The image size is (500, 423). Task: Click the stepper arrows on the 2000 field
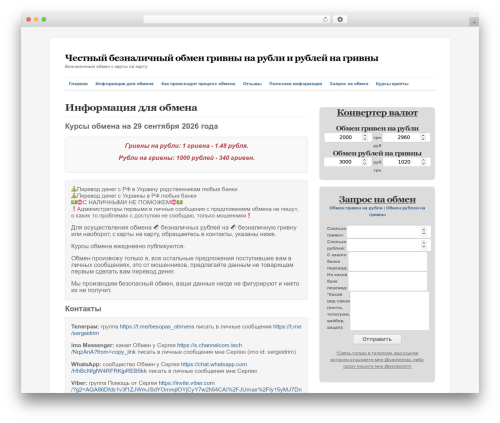(x=365, y=137)
